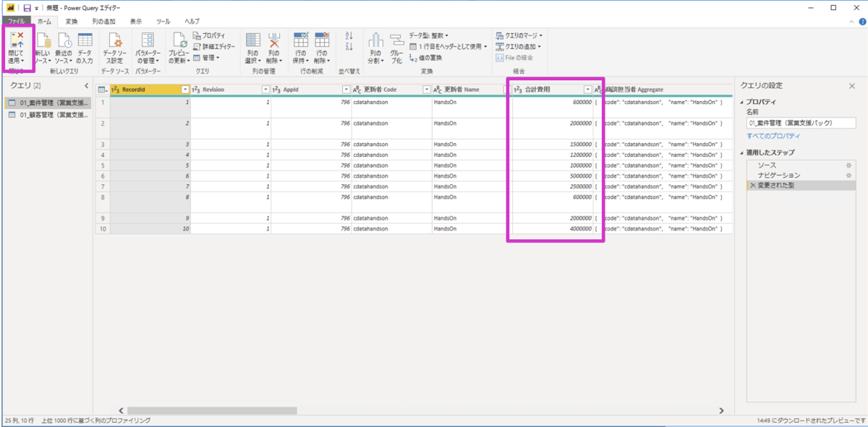Collapse the クエリ pane with the chevron
Viewport: 868px width, 427px height.
tap(86, 86)
